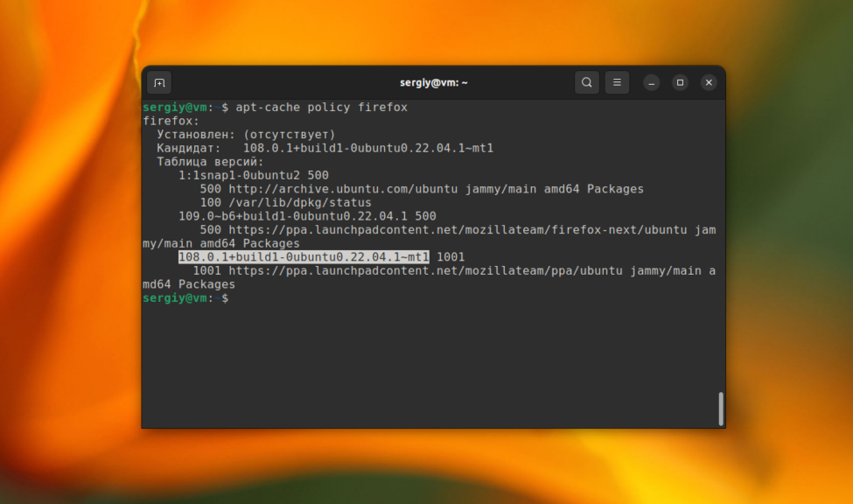This screenshot has width=853, height=504.
Task: Click the '1:1snap1-0ubuntu2 500' version line
Action: pyautogui.click(x=254, y=175)
